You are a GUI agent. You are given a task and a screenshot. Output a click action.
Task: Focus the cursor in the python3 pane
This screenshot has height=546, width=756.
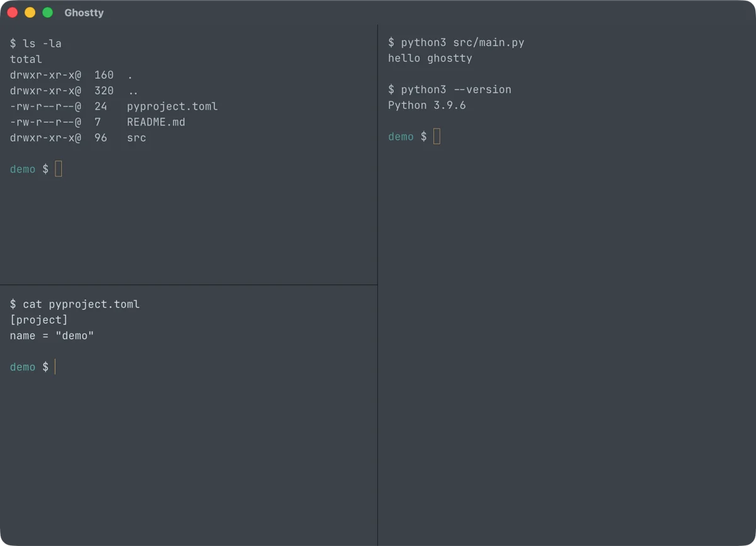[x=437, y=137]
